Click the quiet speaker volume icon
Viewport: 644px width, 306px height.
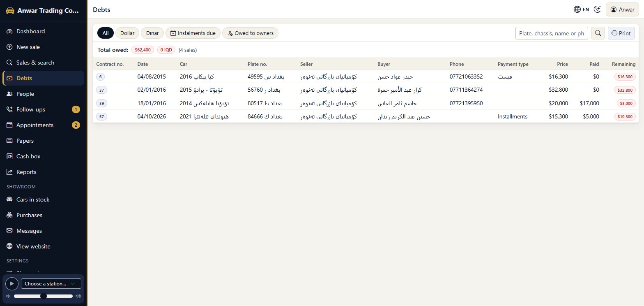(8, 296)
